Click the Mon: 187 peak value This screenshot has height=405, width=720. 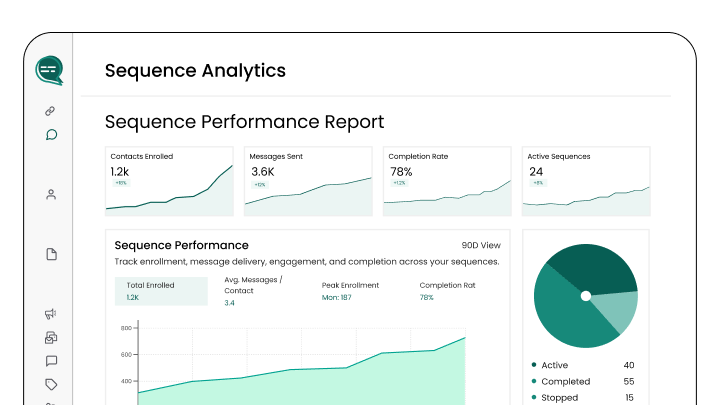point(337,298)
